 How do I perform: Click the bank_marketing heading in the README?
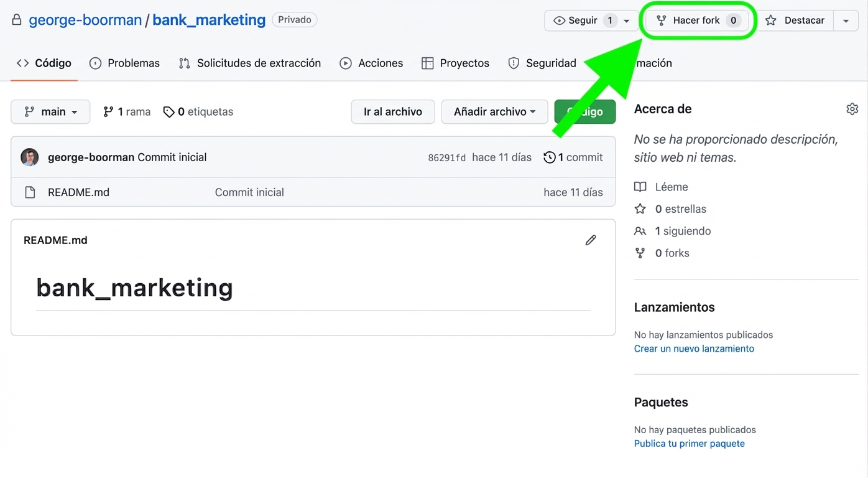coord(134,288)
